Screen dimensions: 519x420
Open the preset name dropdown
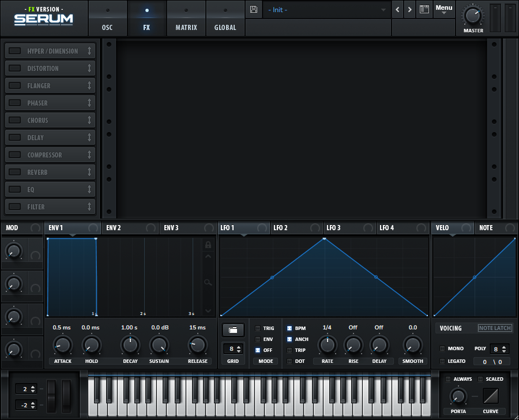point(326,10)
